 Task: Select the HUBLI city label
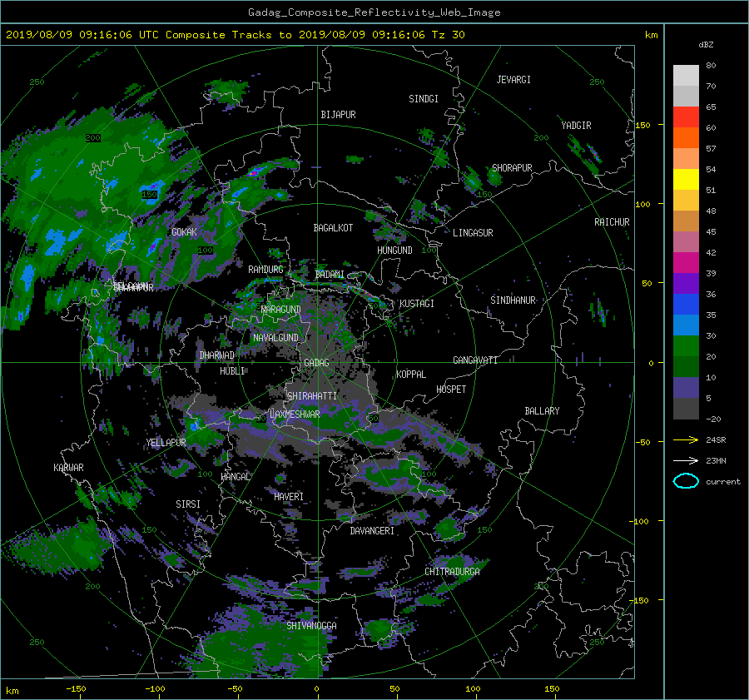[x=232, y=371]
